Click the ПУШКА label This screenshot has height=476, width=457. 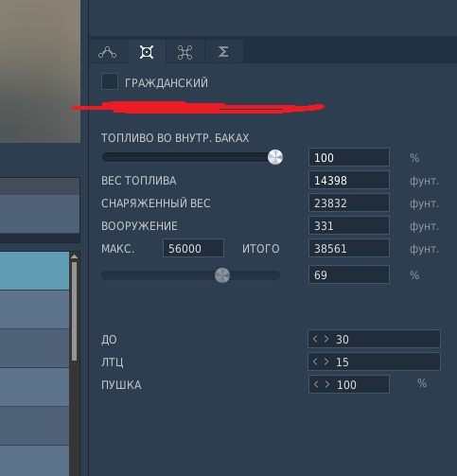click(121, 385)
